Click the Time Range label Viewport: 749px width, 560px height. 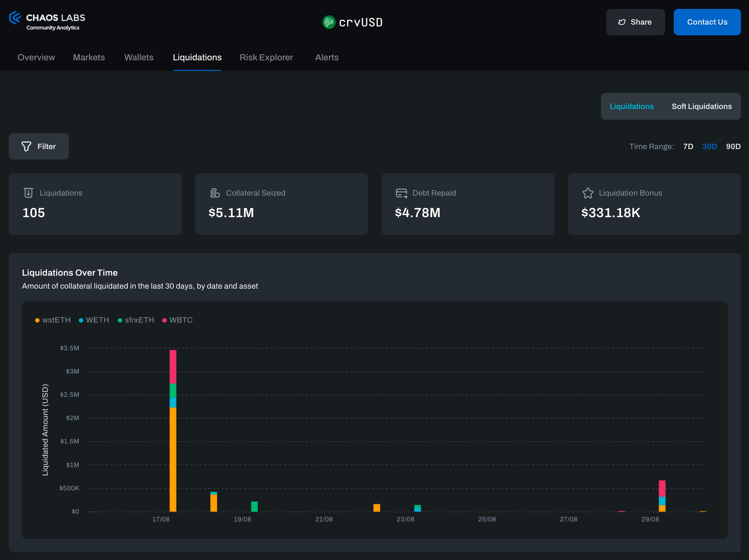coord(652,146)
